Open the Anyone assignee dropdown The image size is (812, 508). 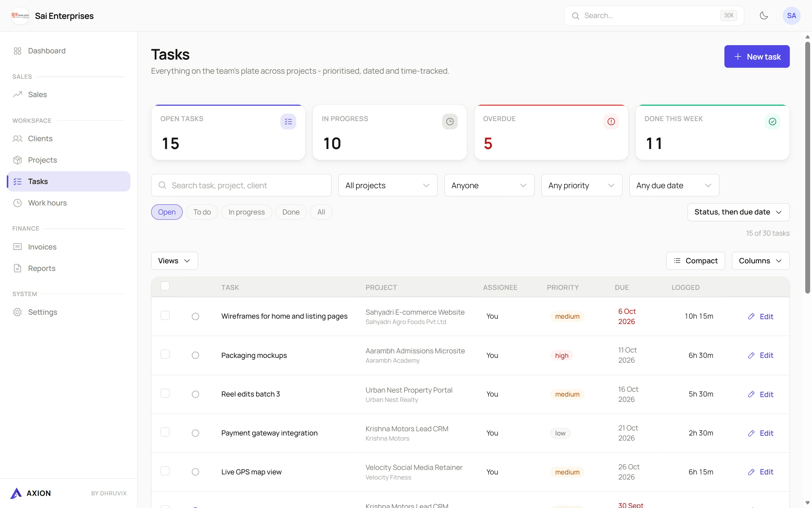[x=489, y=185]
